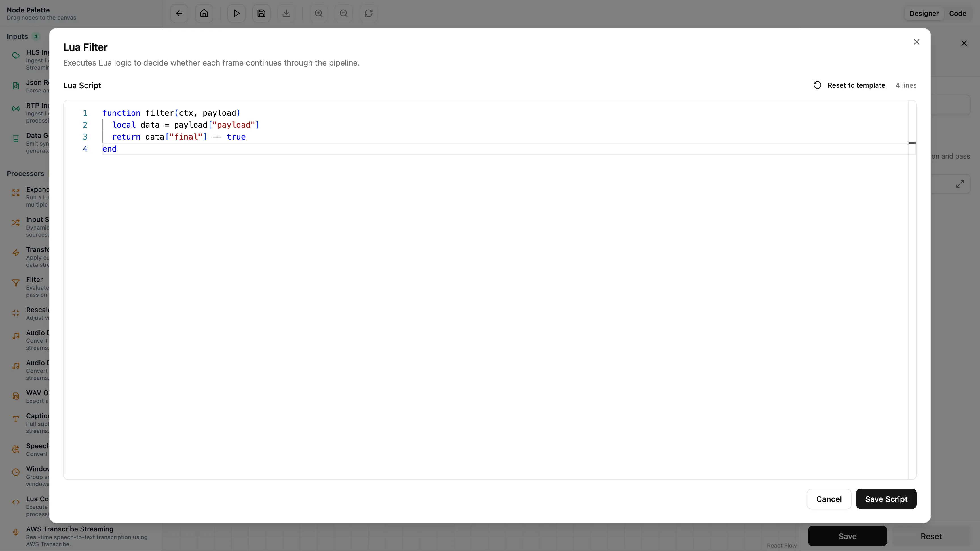Image resolution: width=980 pixels, height=551 pixels.
Task: Expand the fullscreen code editor icon
Action: [960, 183]
